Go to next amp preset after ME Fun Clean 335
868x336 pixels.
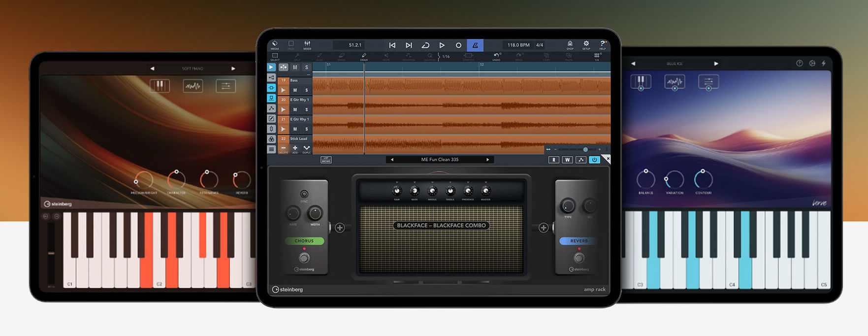[487, 160]
